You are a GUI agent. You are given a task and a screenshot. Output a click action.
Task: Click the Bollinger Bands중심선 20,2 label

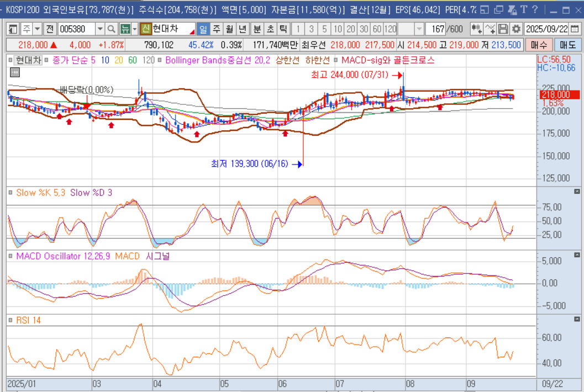pos(218,60)
